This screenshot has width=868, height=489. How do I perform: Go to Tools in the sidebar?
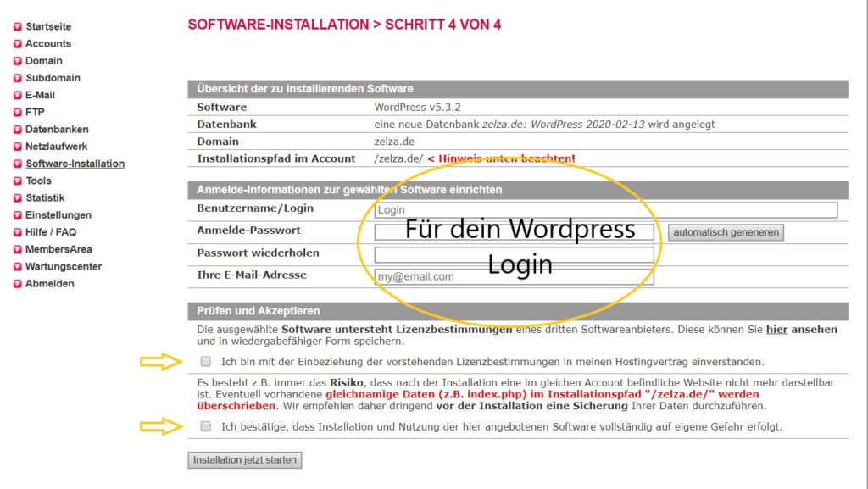coord(39,181)
